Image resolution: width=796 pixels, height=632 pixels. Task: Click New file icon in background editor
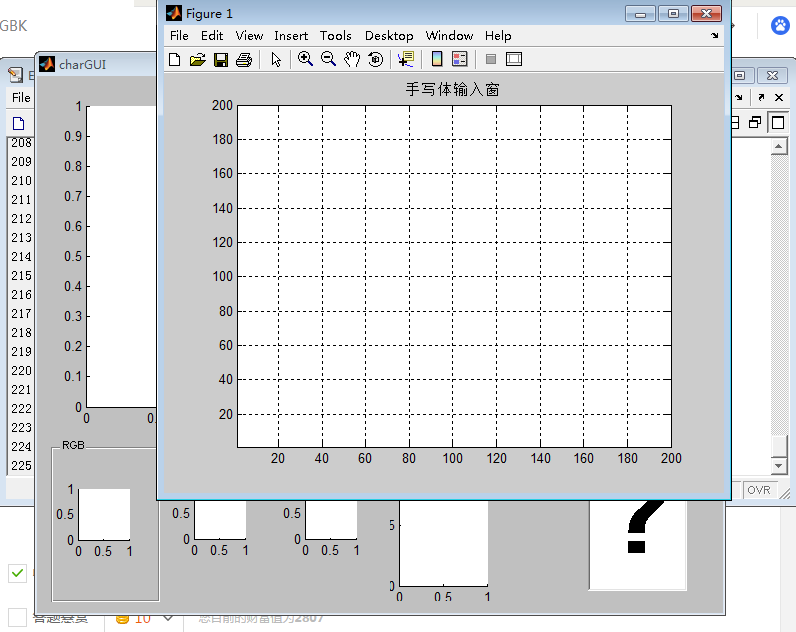pyautogui.click(x=19, y=123)
